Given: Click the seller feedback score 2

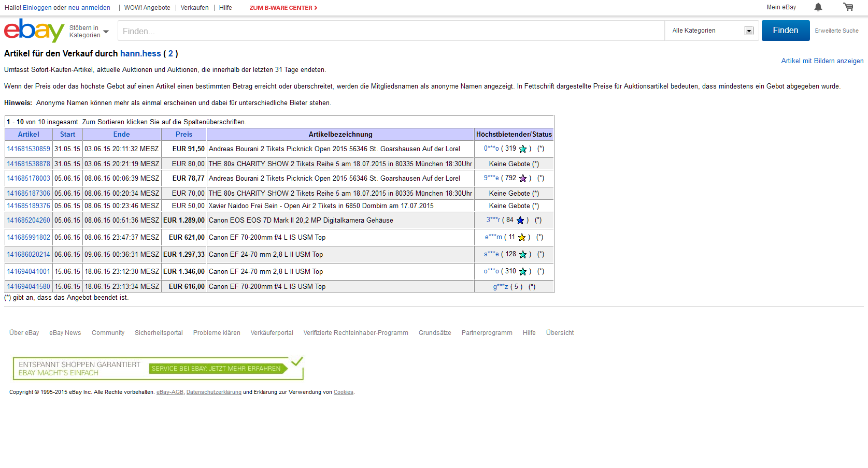Looking at the screenshot, I should coord(170,54).
